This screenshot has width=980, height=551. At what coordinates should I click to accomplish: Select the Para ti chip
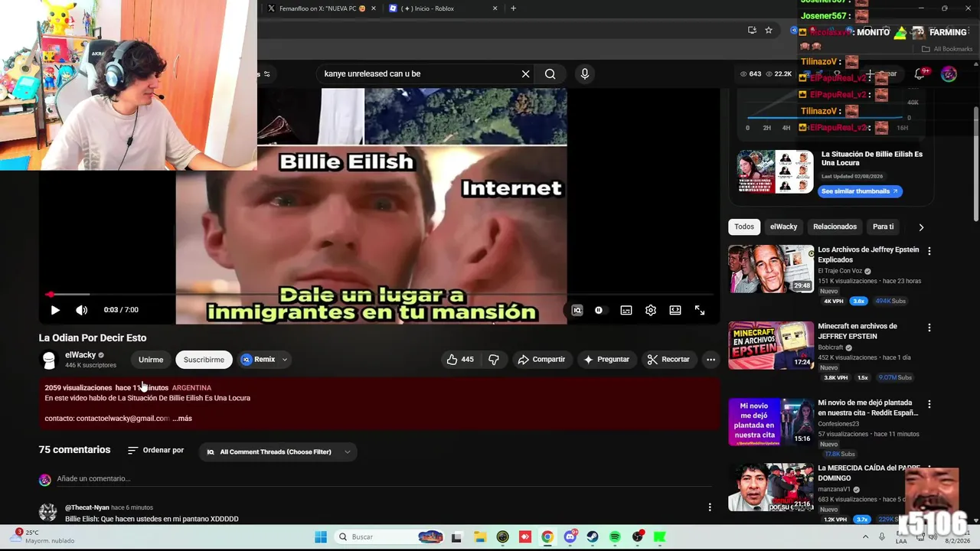[x=883, y=227]
